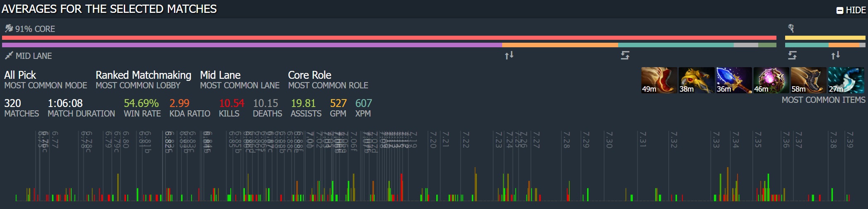Click the AVERAGES FOR THE SELECTED MATCHES heading
Image resolution: width=868 pixels, height=209 pixels.
coord(109,9)
